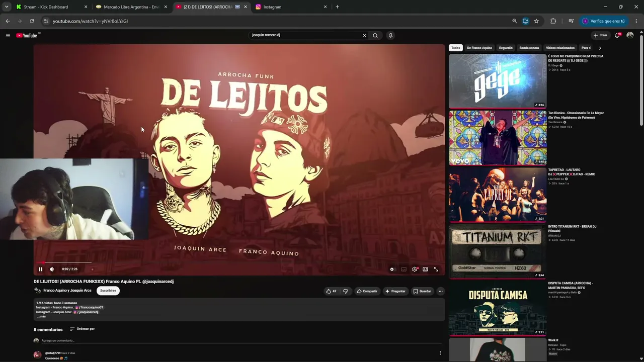Expand the description with ...más
Image resolution: width=644 pixels, height=362 pixels.
coord(41,316)
